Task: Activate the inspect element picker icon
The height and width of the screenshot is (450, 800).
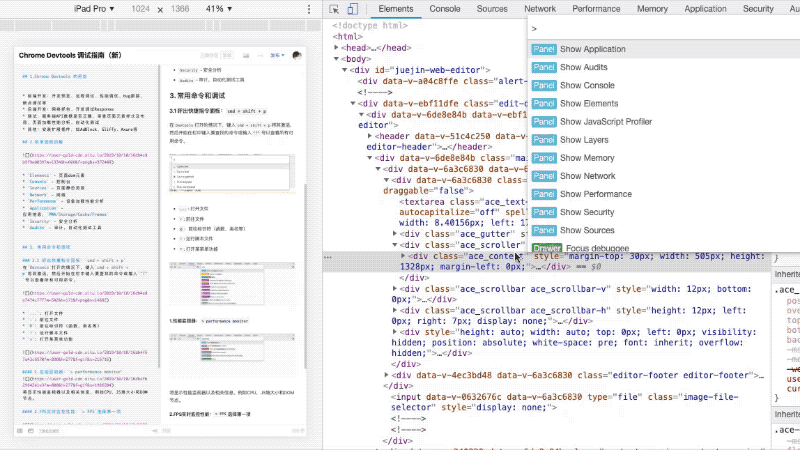Action: coord(334,9)
